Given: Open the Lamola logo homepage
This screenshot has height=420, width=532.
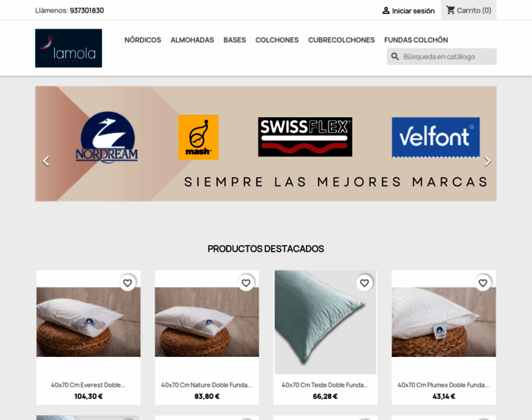Looking at the screenshot, I should 69,48.
